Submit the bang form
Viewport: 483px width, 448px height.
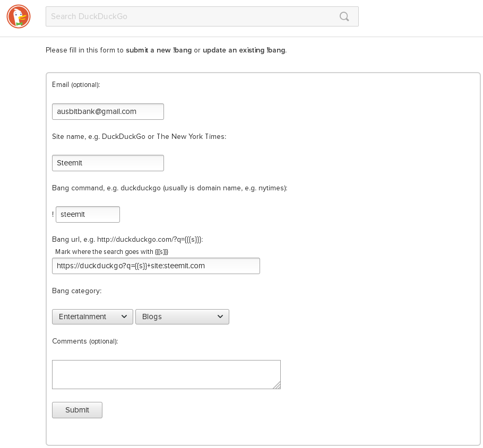77,410
